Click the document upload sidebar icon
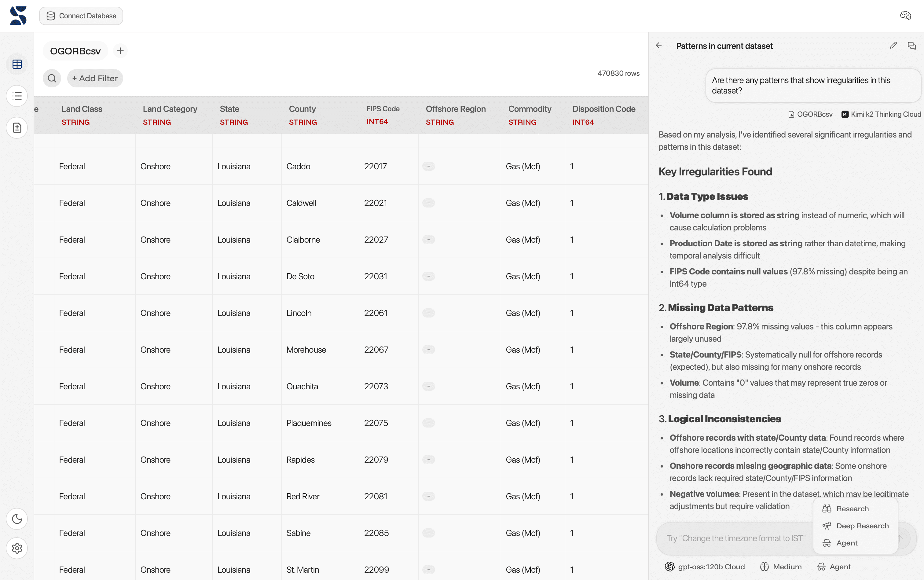924x580 pixels. pos(17,128)
